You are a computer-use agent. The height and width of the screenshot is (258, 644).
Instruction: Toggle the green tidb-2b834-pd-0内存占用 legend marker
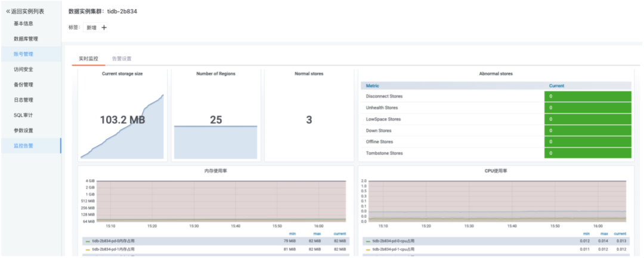pyautogui.click(x=88, y=241)
